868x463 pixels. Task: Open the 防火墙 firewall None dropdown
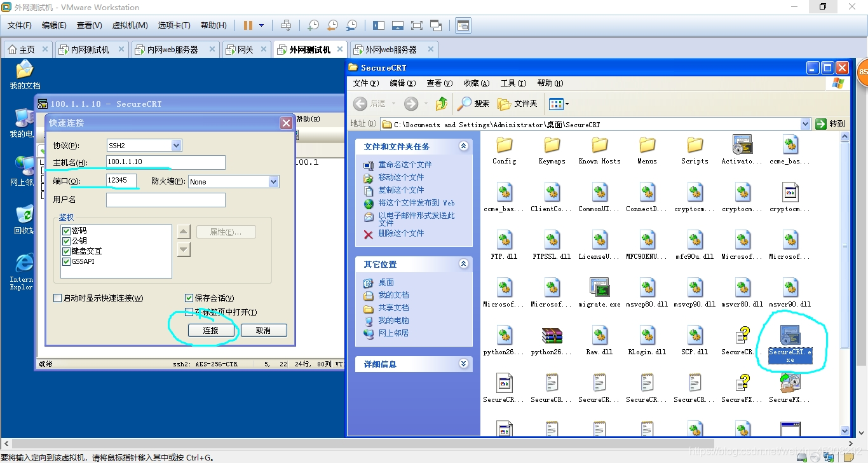273,182
